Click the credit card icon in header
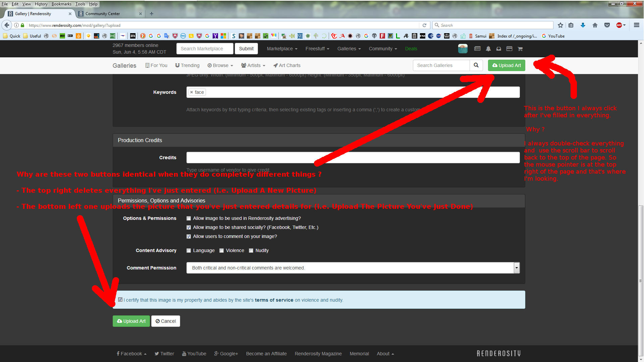 click(x=509, y=49)
